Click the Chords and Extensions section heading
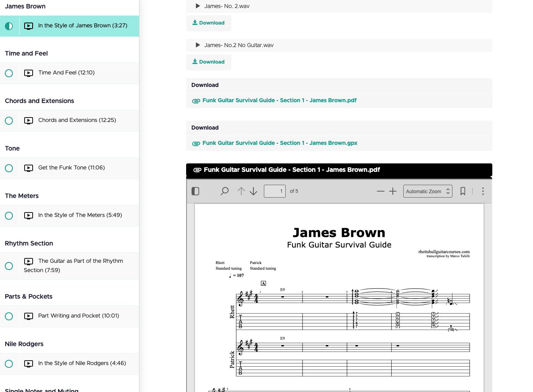Viewport: 533px width, 392px height. (x=39, y=101)
